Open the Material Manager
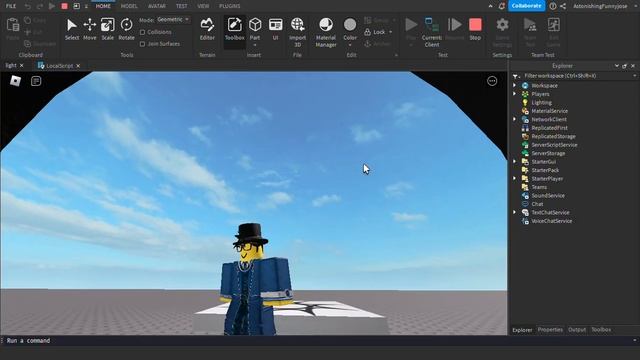Image resolution: width=640 pixels, height=360 pixels. (x=326, y=32)
